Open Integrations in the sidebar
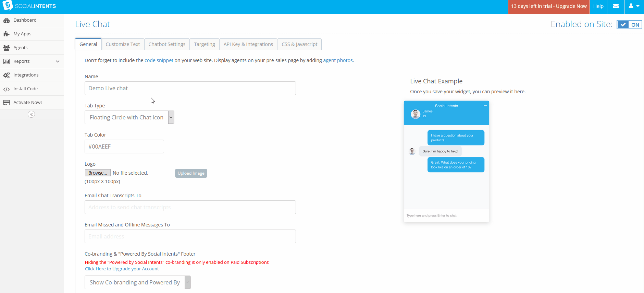This screenshot has height=293, width=644. point(32,75)
